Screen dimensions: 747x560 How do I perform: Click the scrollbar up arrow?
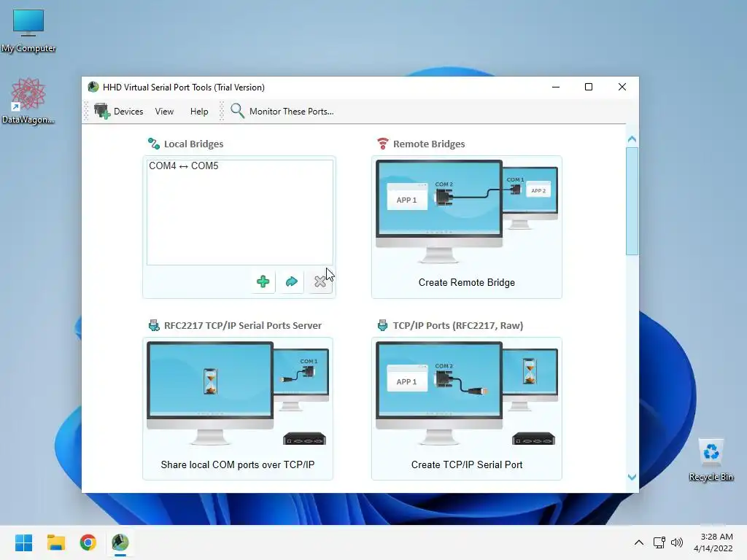point(632,139)
